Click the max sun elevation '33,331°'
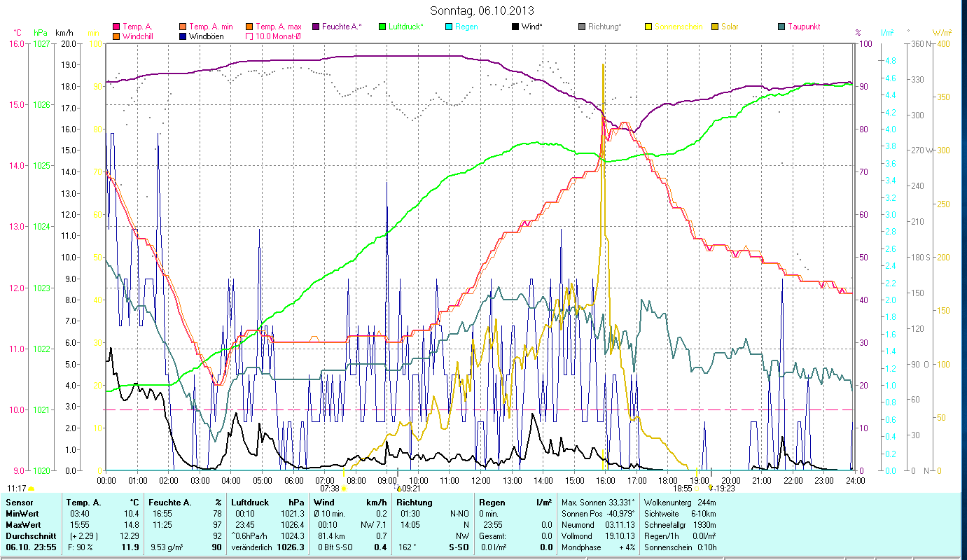The height and width of the screenshot is (560, 967). (621, 503)
